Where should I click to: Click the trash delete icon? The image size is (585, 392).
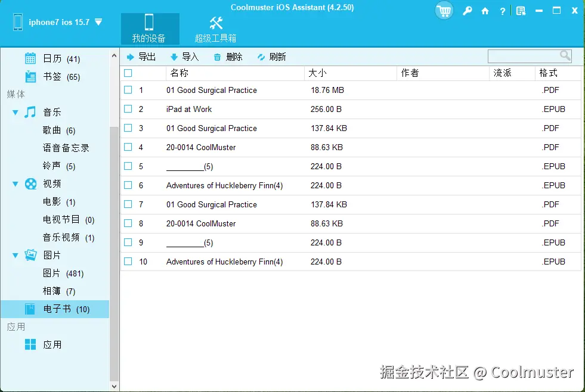coord(217,57)
